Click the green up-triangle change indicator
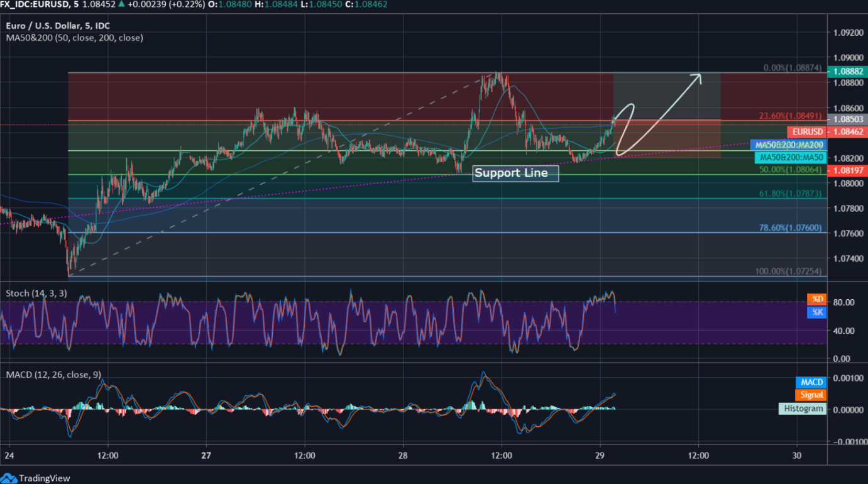 click(121, 4)
